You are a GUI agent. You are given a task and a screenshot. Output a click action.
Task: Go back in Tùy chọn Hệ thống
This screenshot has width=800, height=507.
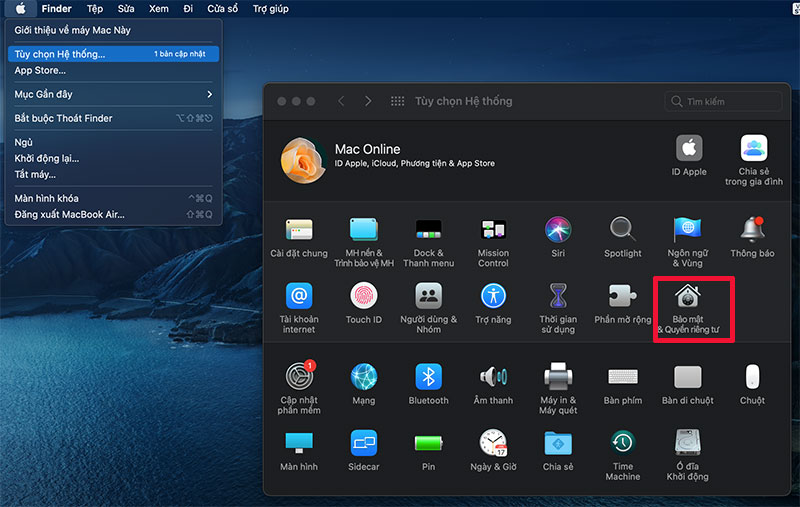pos(341,101)
